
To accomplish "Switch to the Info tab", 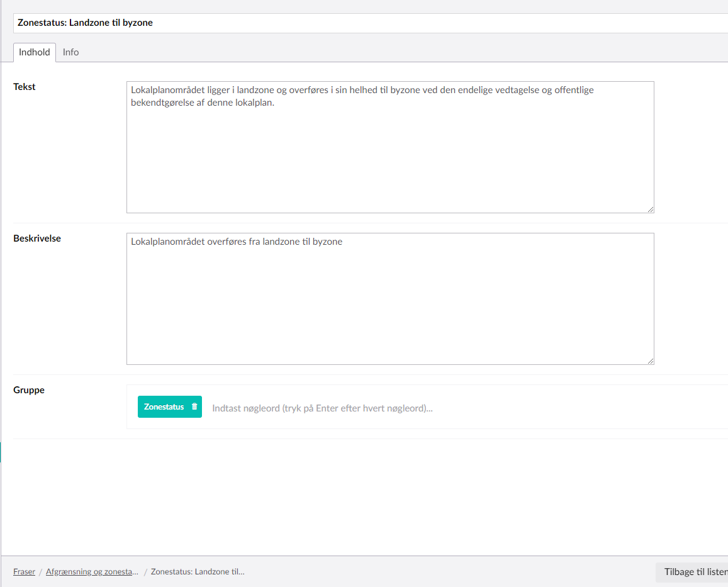I will coord(70,52).
